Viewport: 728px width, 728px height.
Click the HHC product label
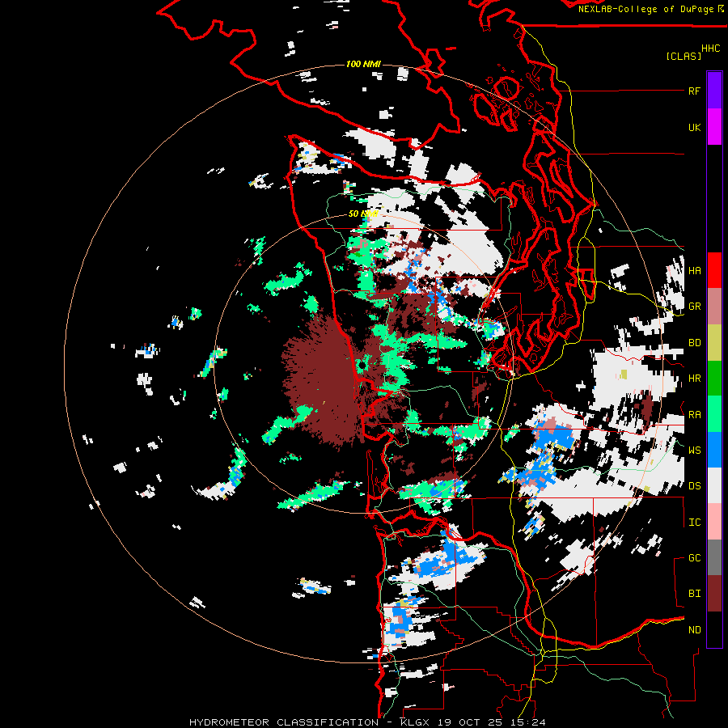[710, 49]
